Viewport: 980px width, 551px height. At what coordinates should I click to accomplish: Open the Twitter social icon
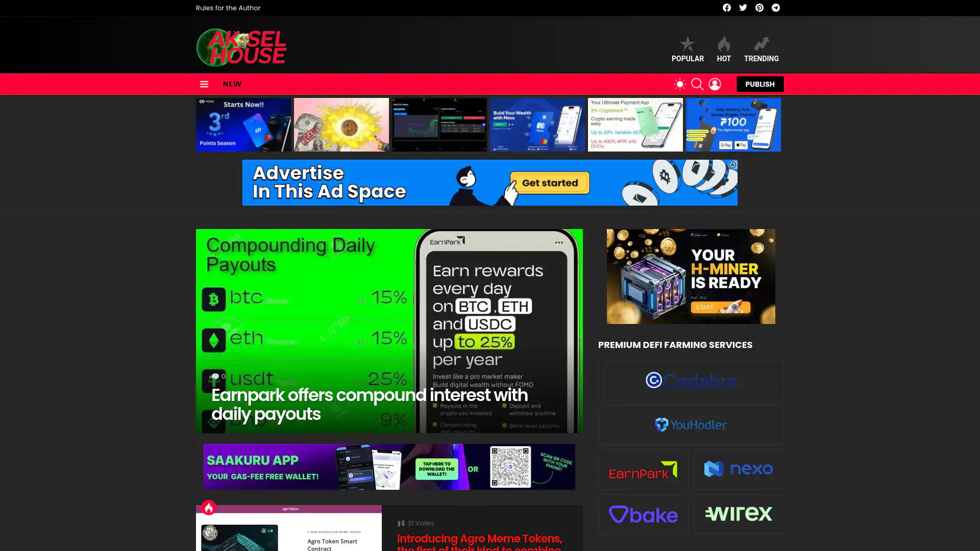pos(743,8)
